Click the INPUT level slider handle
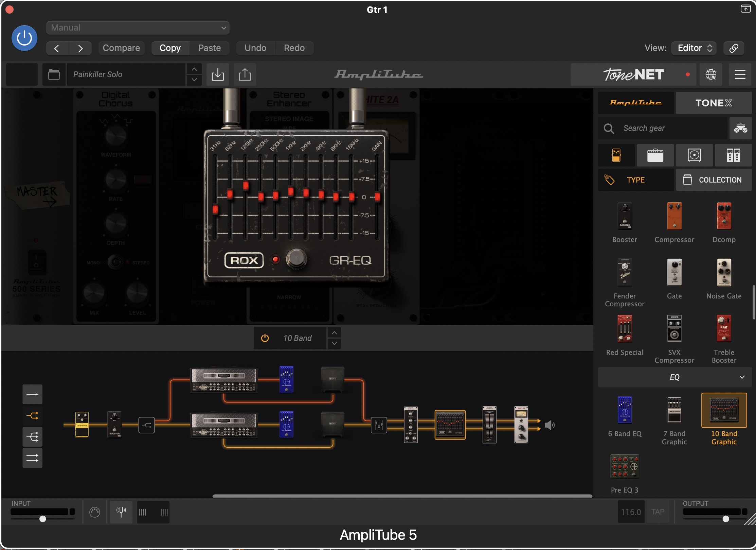Image resolution: width=756 pixels, height=550 pixels. tap(43, 519)
